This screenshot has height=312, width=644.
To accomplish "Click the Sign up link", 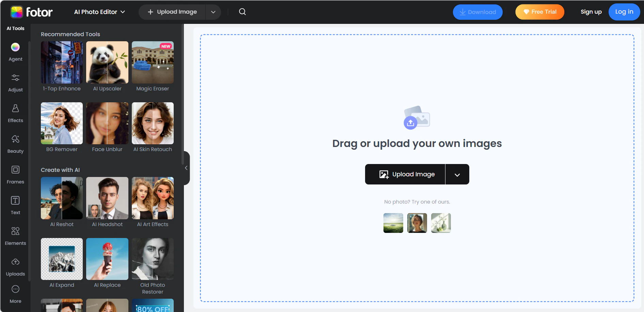I will click(x=591, y=12).
